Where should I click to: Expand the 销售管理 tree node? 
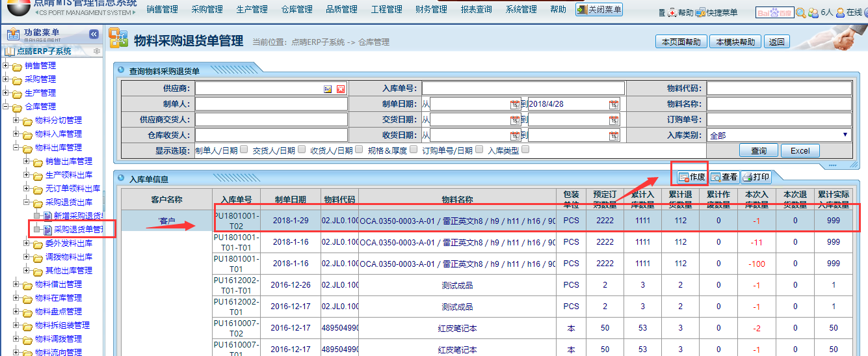click(7, 65)
